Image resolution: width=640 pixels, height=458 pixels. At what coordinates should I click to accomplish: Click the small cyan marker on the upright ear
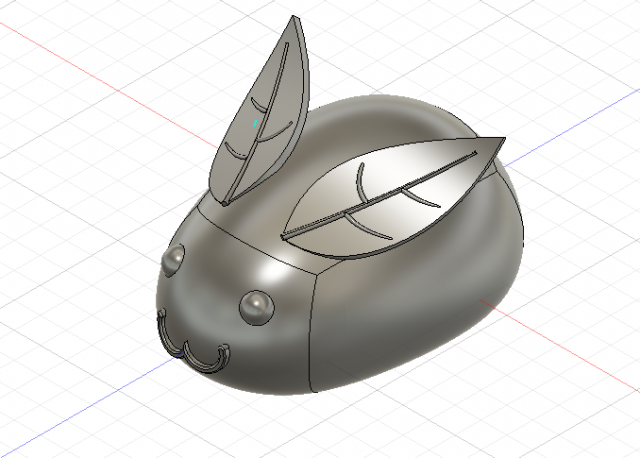(x=255, y=123)
